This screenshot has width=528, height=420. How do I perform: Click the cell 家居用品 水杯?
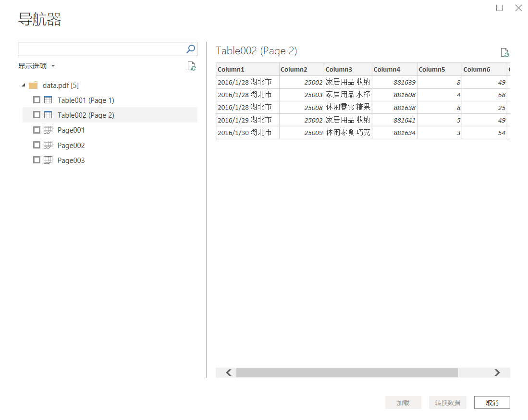tap(348, 95)
